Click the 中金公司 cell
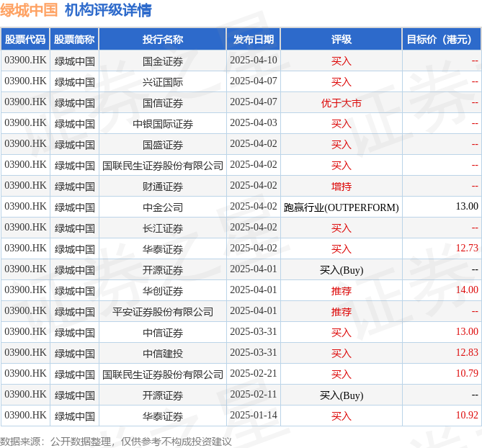 point(163,207)
